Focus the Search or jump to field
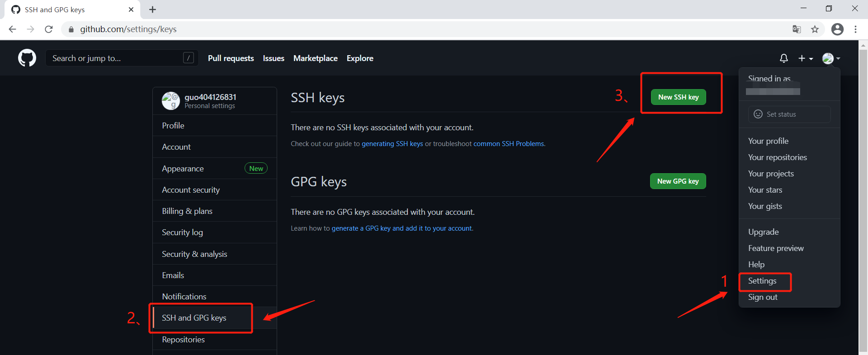This screenshot has height=355, width=868. click(x=122, y=58)
